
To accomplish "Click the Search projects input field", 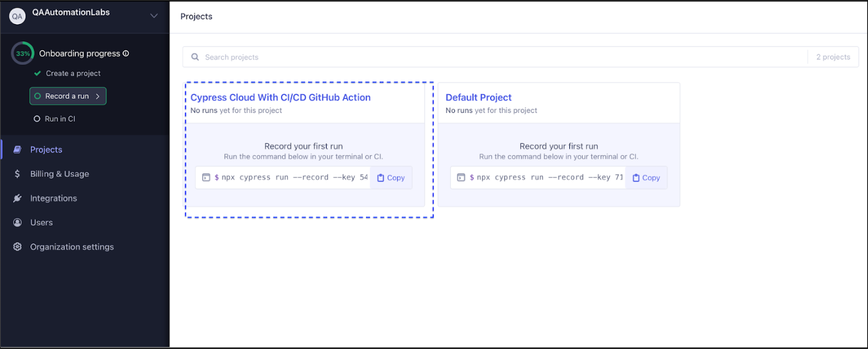I will tap(494, 57).
